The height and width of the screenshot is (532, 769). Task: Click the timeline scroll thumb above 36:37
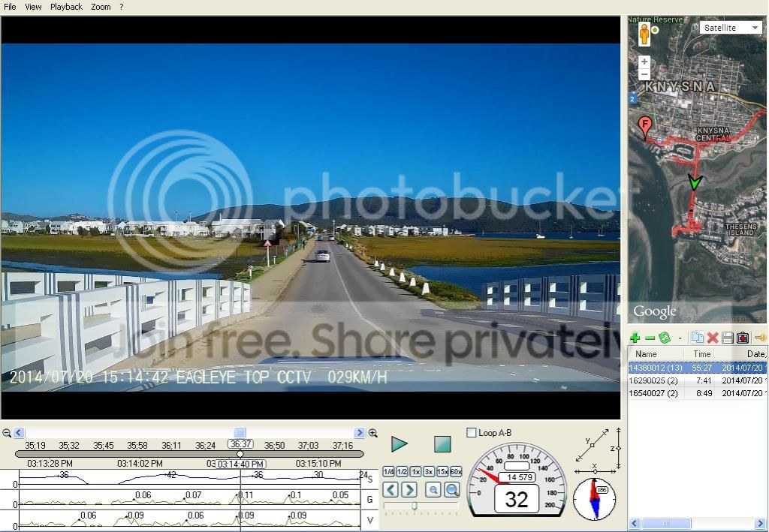point(240,432)
